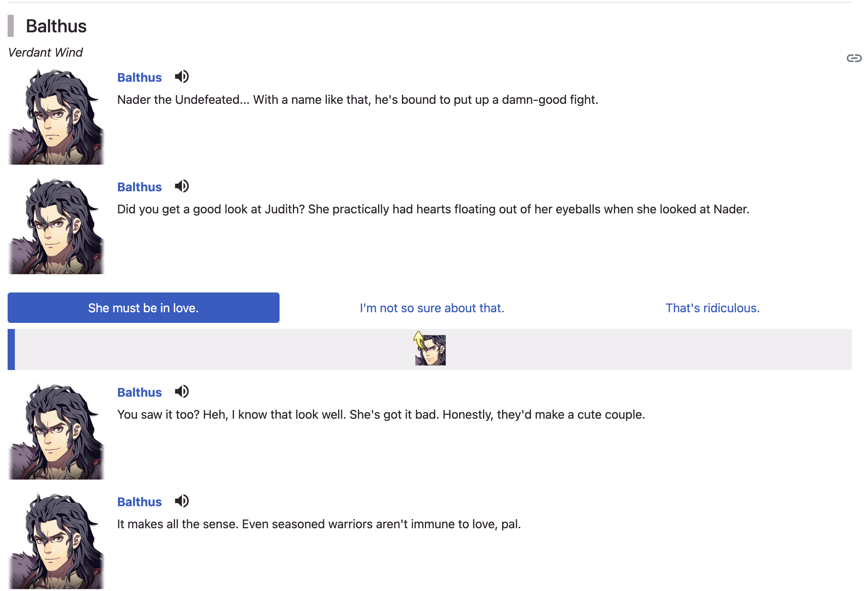868x591 pixels.
Task: Click the Verdant Wind route label
Action: pos(45,52)
